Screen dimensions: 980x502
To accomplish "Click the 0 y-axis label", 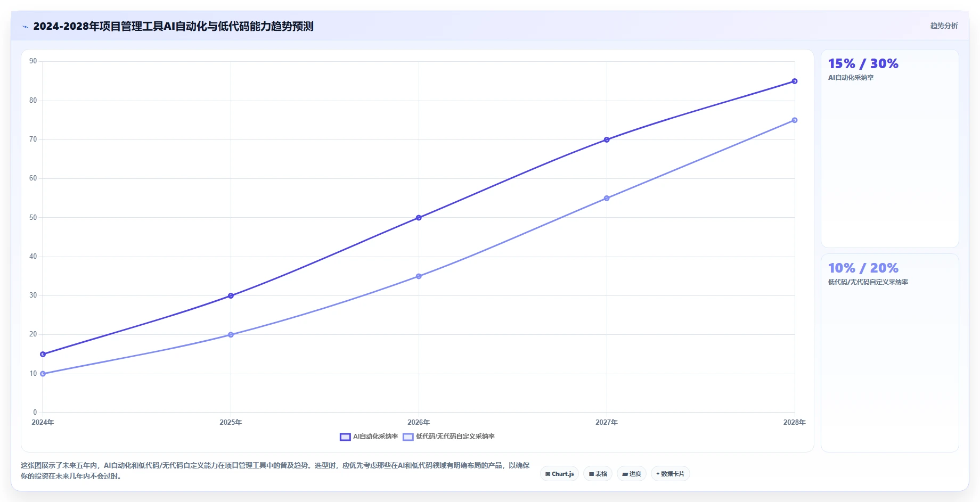I will coord(35,413).
